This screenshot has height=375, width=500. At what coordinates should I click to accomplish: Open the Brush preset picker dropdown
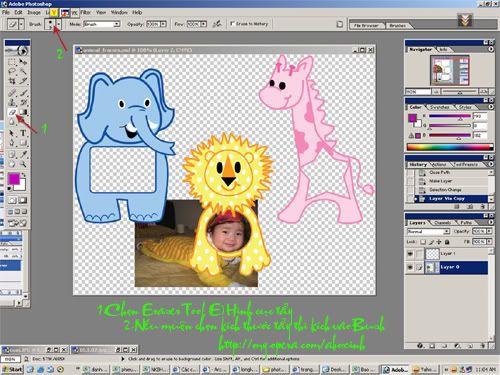coord(59,24)
